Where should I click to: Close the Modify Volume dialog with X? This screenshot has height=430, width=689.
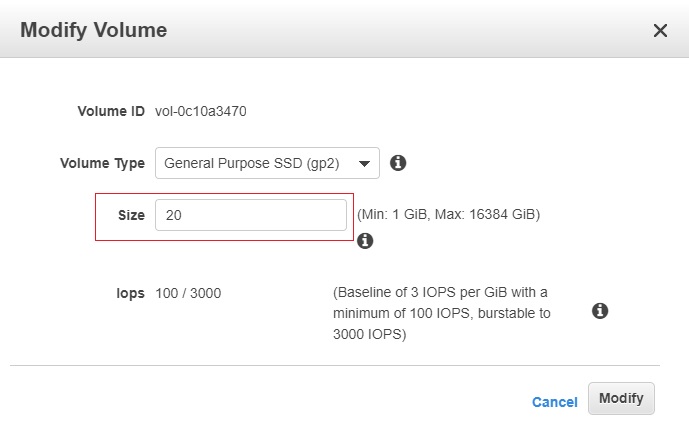coord(660,31)
